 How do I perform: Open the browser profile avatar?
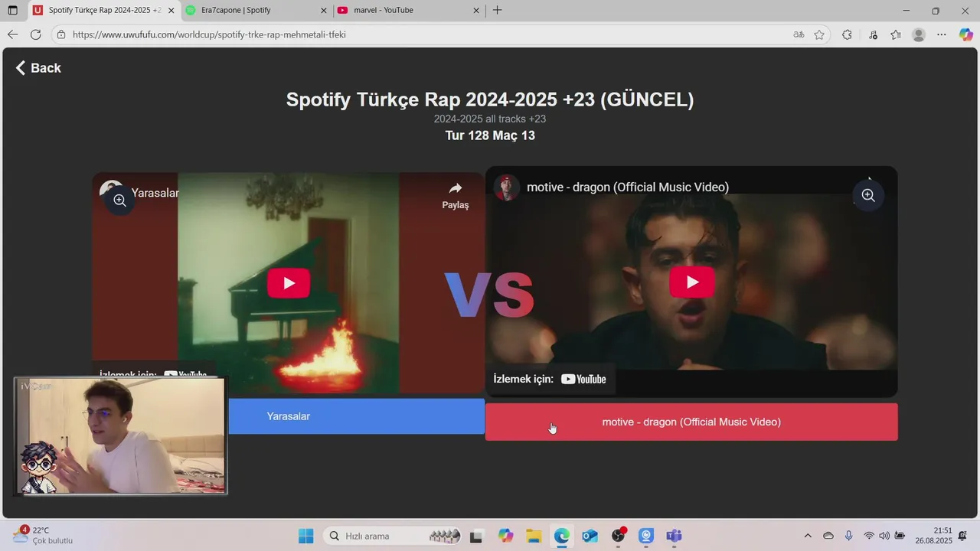pyautogui.click(x=919, y=34)
